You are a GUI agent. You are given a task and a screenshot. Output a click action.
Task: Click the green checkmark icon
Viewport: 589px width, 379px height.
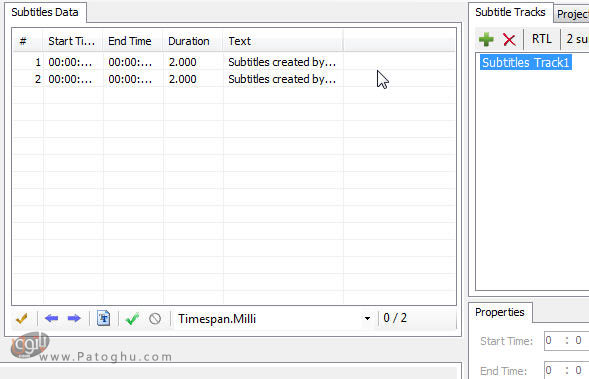[132, 319]
